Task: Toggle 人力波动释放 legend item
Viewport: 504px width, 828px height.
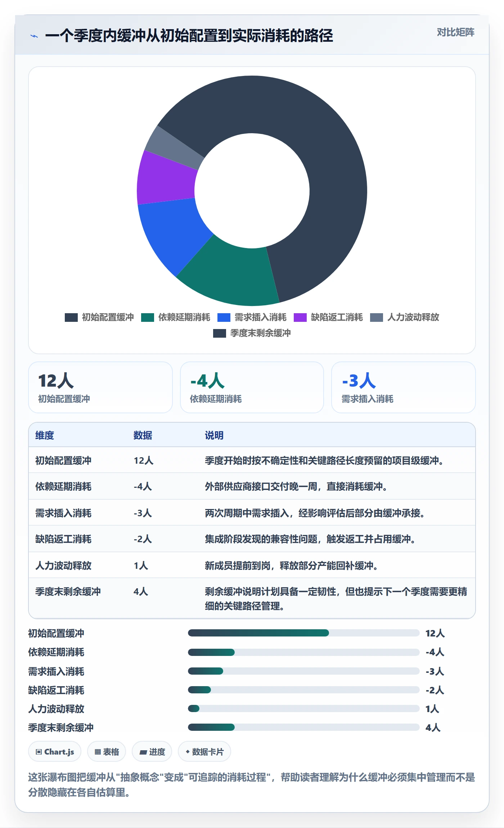Action: click(405, 317)
